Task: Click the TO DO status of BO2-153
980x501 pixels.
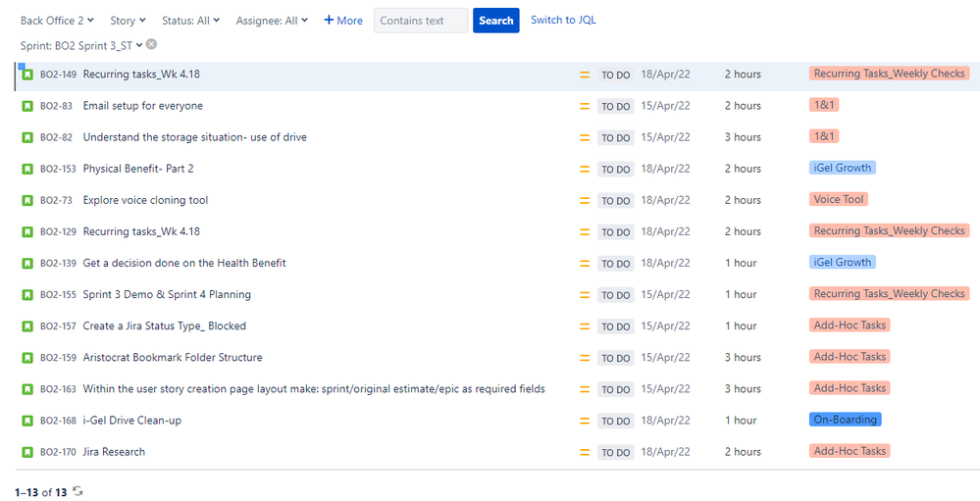Action: coord(616,170)
